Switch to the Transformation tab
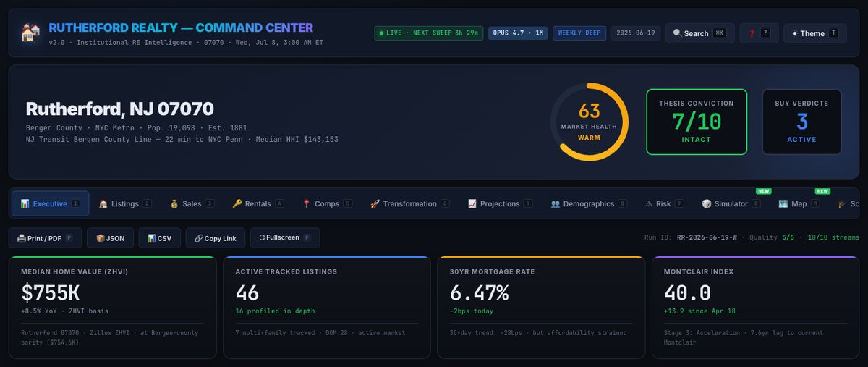 coord(409,203)
